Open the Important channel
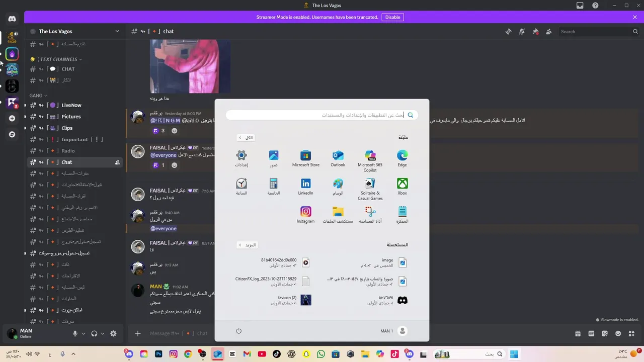The image size is (644, 362). (x=74, y=139)
